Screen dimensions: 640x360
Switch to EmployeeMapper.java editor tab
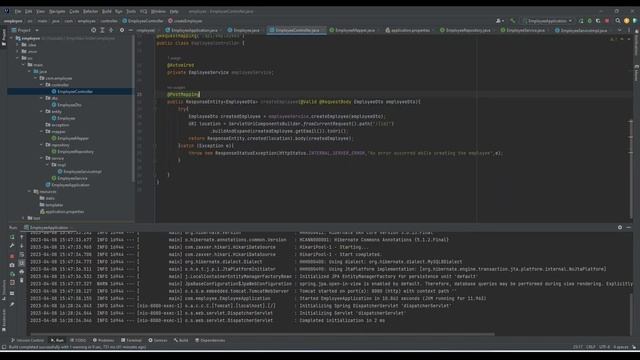(353, 30)
